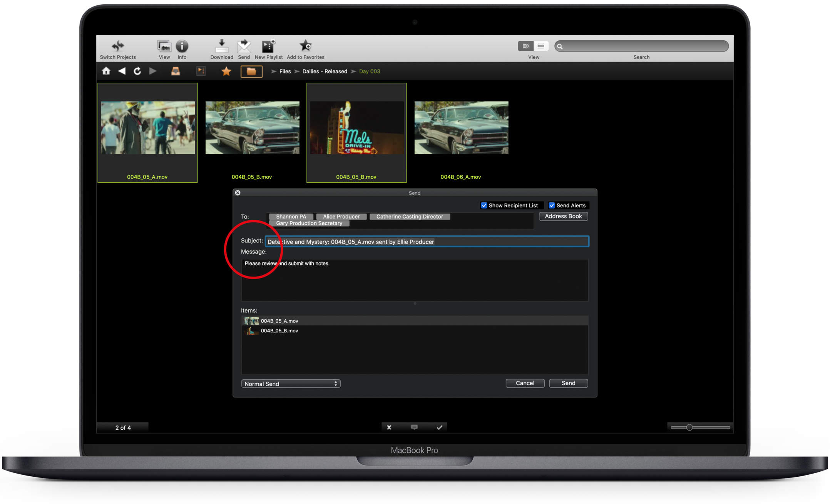830x504 pixels.
Task: Uncheck Show Recipient List checkbox
Action: (x=484, y=205)
